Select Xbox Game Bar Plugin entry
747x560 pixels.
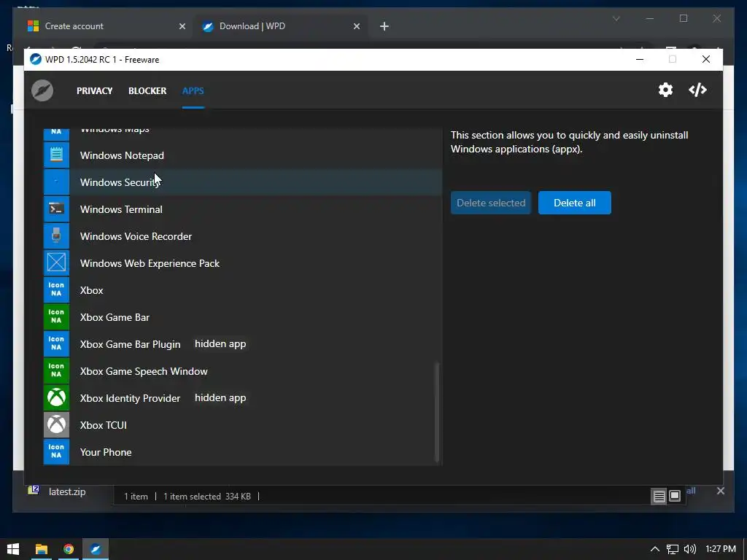(243, 344)
